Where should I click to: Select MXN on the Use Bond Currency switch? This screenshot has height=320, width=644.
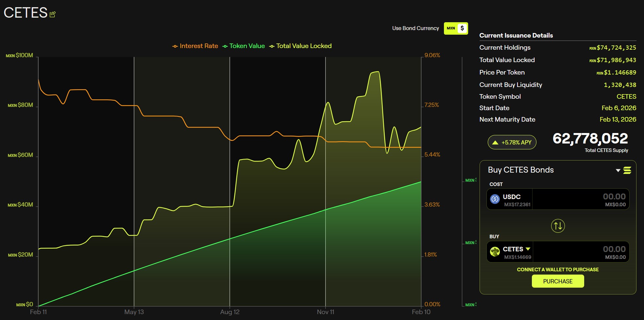tap(450, 28)
